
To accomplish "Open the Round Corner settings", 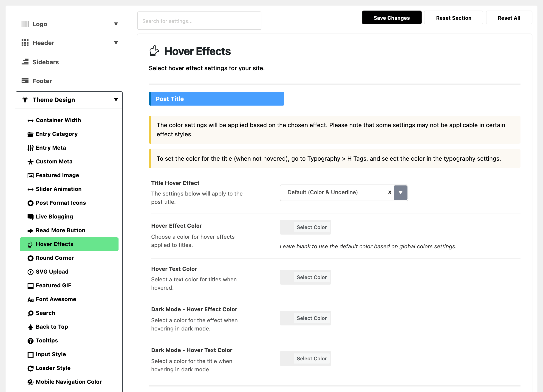I will coord(69,258).
